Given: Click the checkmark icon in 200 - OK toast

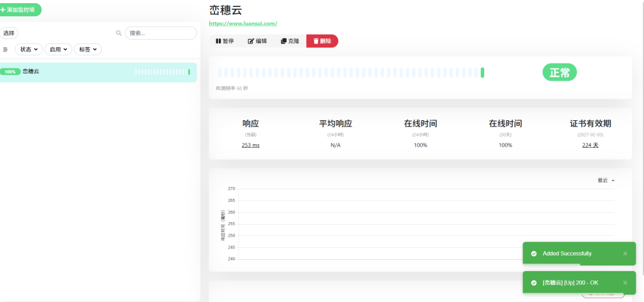Looking at the screenshot, I should tap(534, 282).
